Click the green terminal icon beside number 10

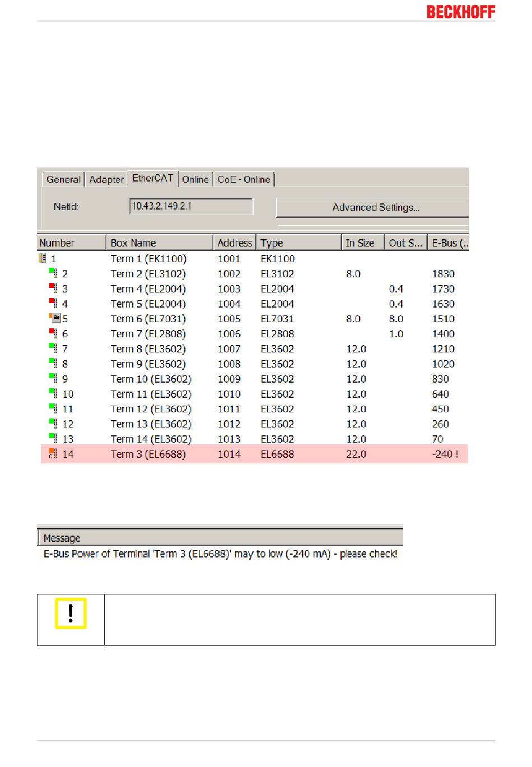click(53, 394)
